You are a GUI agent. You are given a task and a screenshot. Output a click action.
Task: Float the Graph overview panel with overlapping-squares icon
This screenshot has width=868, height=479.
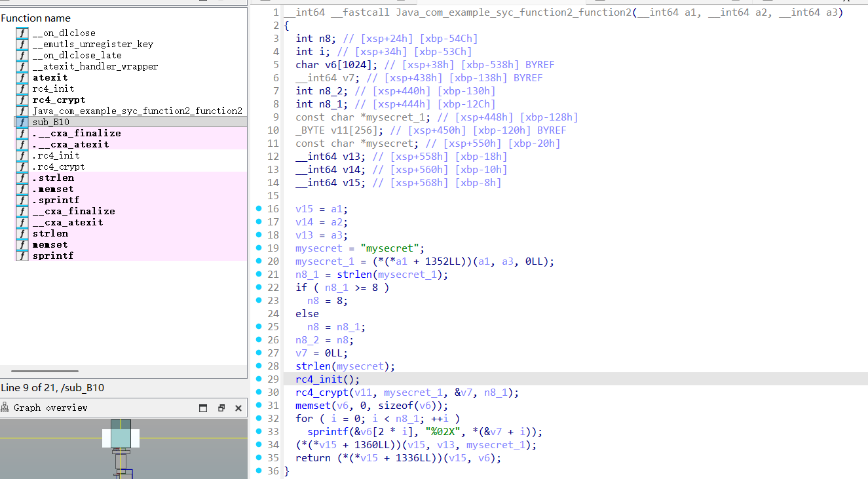(x=221, y=408)
